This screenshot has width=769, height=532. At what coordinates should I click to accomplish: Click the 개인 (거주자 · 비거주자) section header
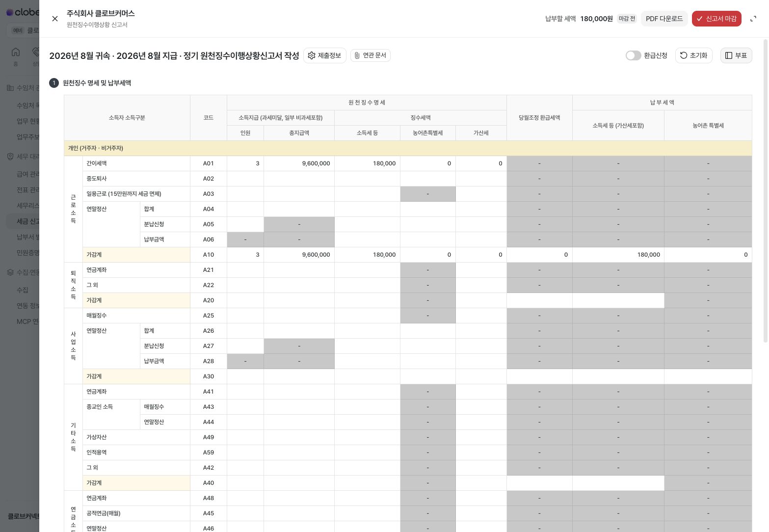(x=408, y=148)
